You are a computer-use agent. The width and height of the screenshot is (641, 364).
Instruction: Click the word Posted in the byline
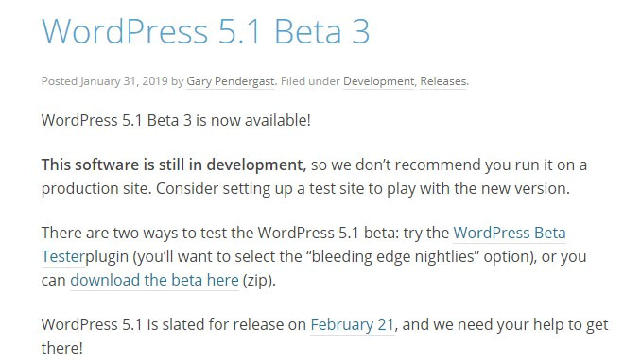(x=60, y=81)
